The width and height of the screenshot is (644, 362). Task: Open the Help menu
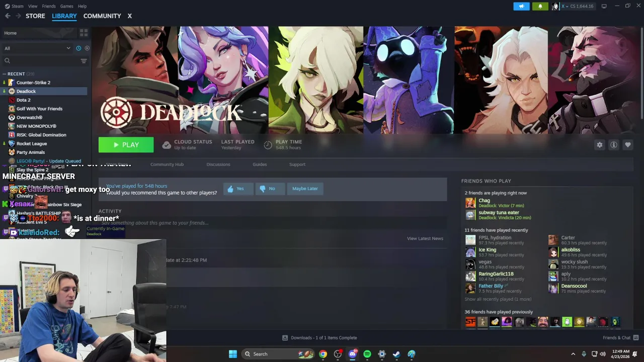click(82, 6)
